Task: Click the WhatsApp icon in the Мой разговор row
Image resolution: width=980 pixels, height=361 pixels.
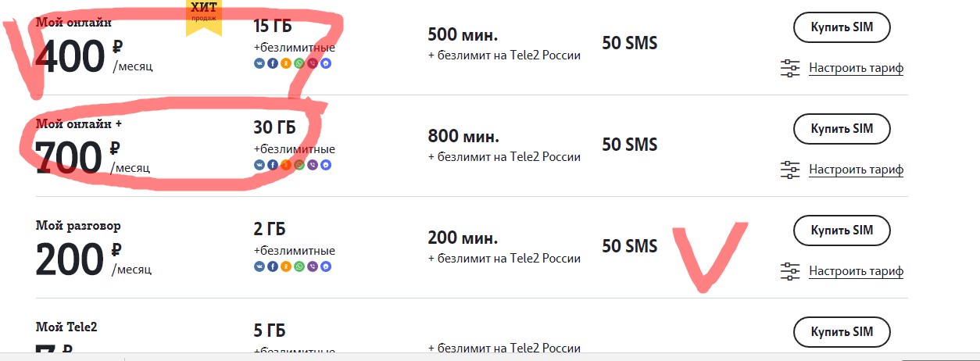Action: click(299, 266)
